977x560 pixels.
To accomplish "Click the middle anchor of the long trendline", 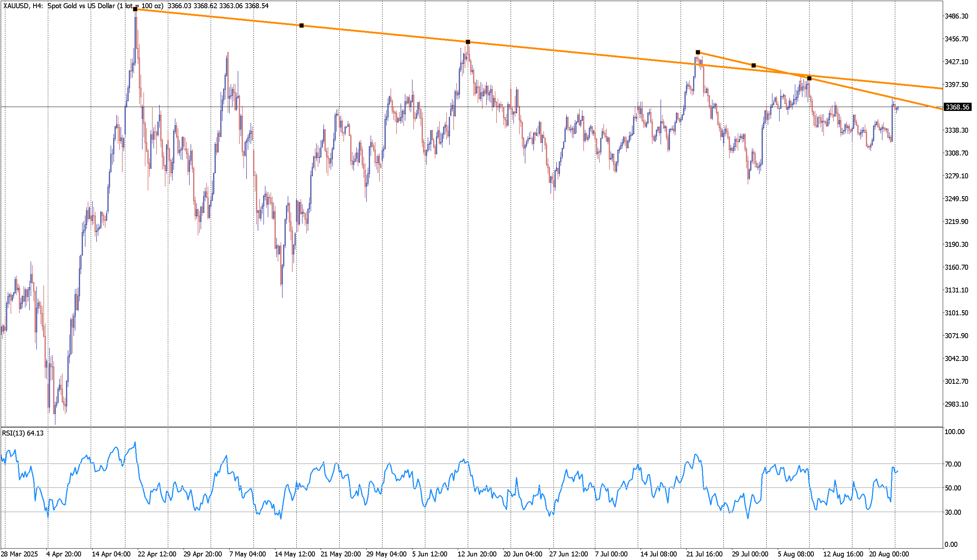I will pyautogui.click(x=301, y=25).
